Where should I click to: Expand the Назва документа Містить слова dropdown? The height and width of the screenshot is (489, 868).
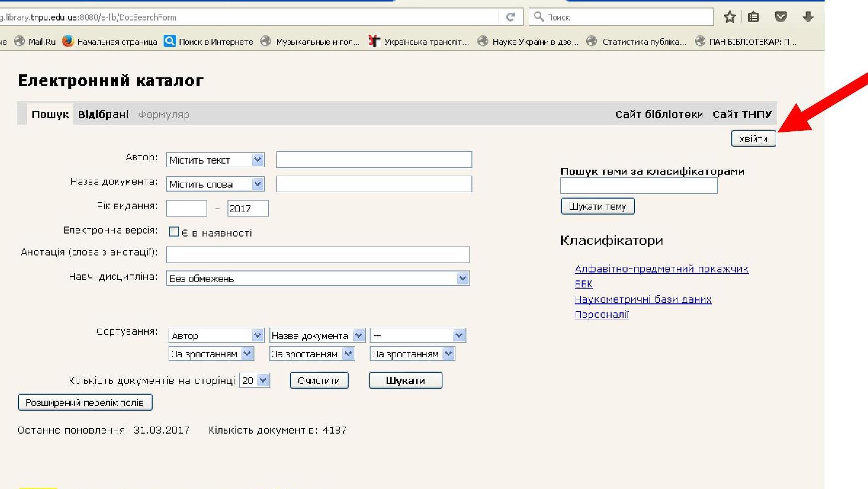pos(215,184)
